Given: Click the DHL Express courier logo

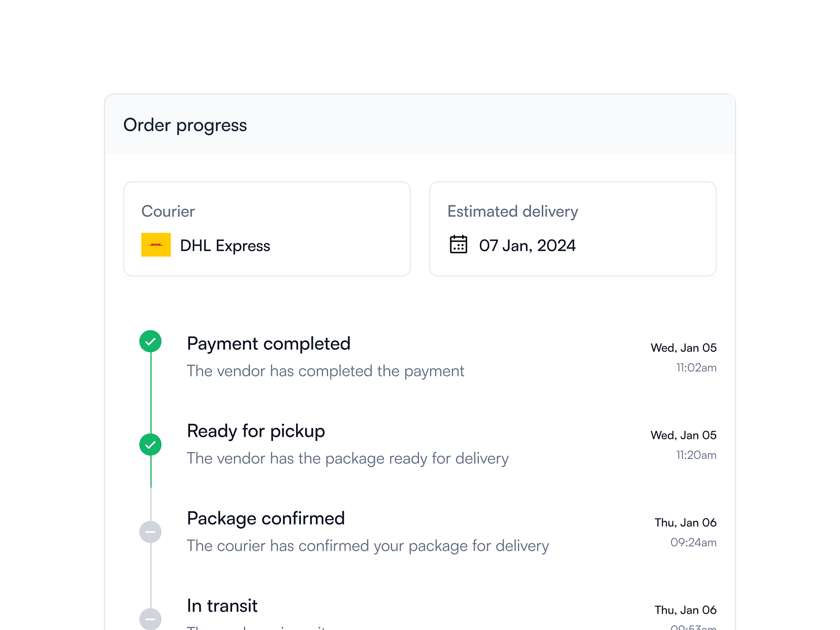Looking at the screenshot, I should (155, 245).
